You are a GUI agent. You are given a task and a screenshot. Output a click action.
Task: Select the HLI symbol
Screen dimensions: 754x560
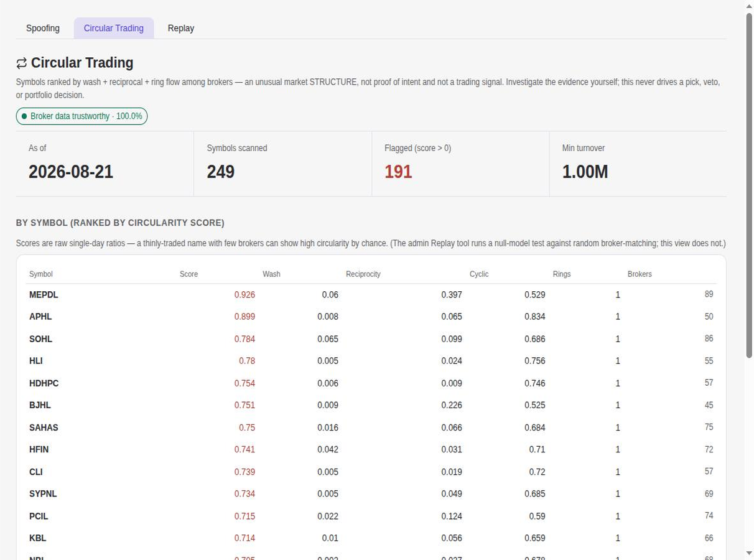(x=36, y=361)
